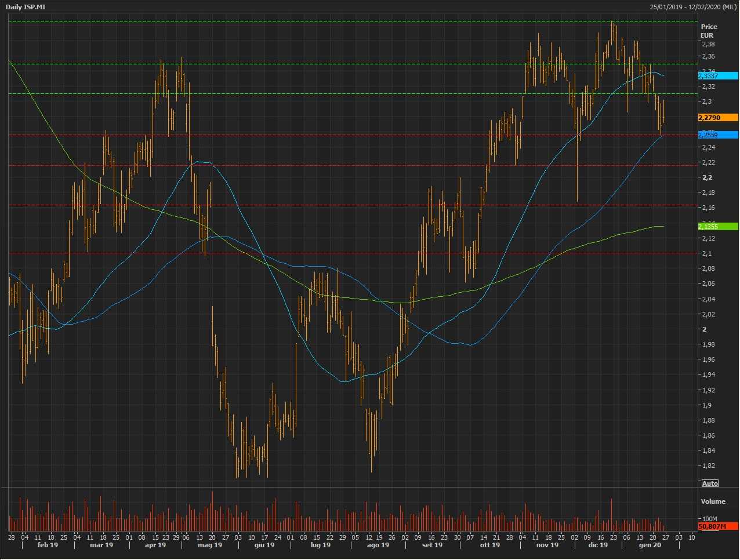Screen dimensions: 740x560
Task: Click the 100M volume axis label
Action: [x=710, y=519]
